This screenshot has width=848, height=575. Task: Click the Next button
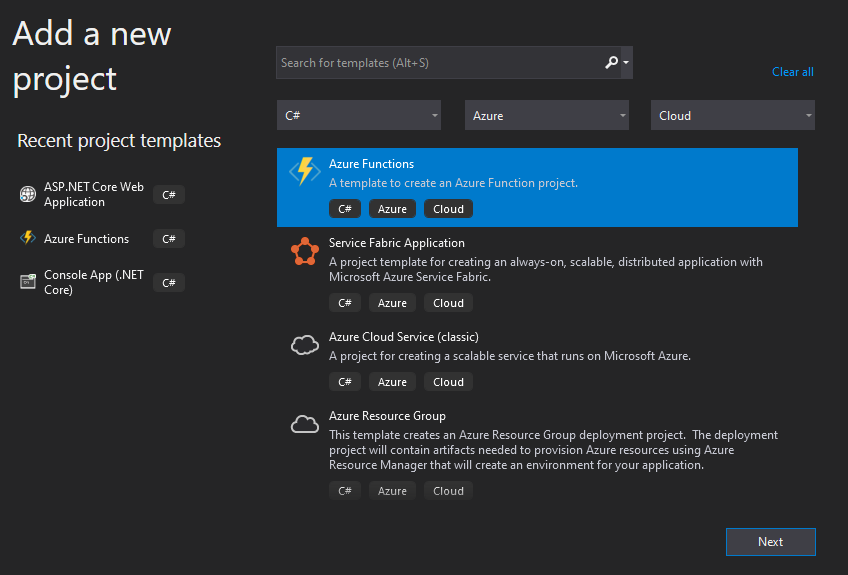coord(771,541)
